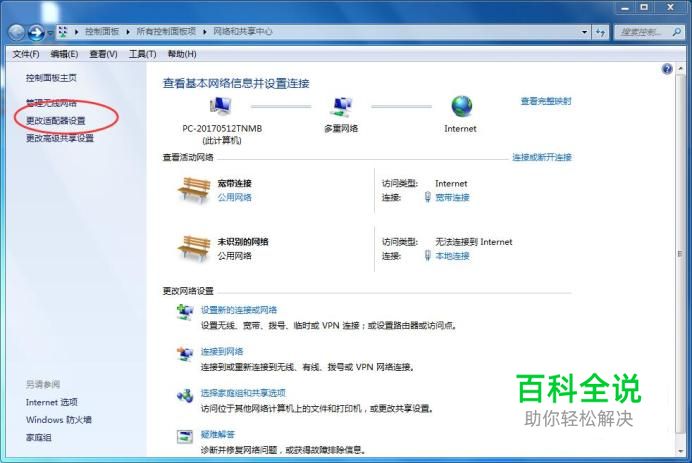The width and height of the screenshot is (692, 463).
Task: Click 公用网络 link under 宽带连接
Action: (x=234, y=197)
